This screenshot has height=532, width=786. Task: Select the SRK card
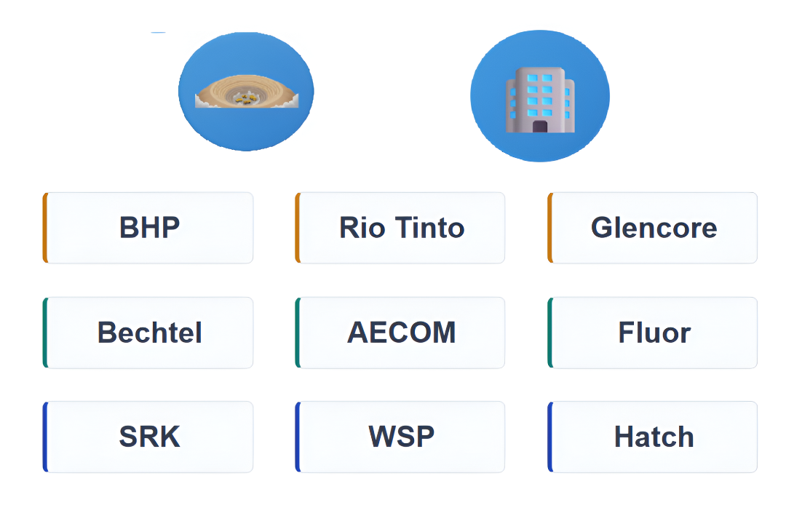tap(149, 437)
